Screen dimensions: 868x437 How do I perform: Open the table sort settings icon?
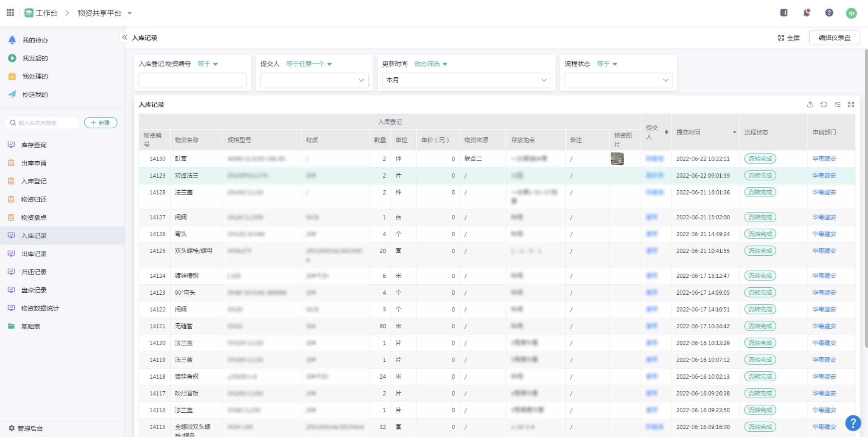837,105
